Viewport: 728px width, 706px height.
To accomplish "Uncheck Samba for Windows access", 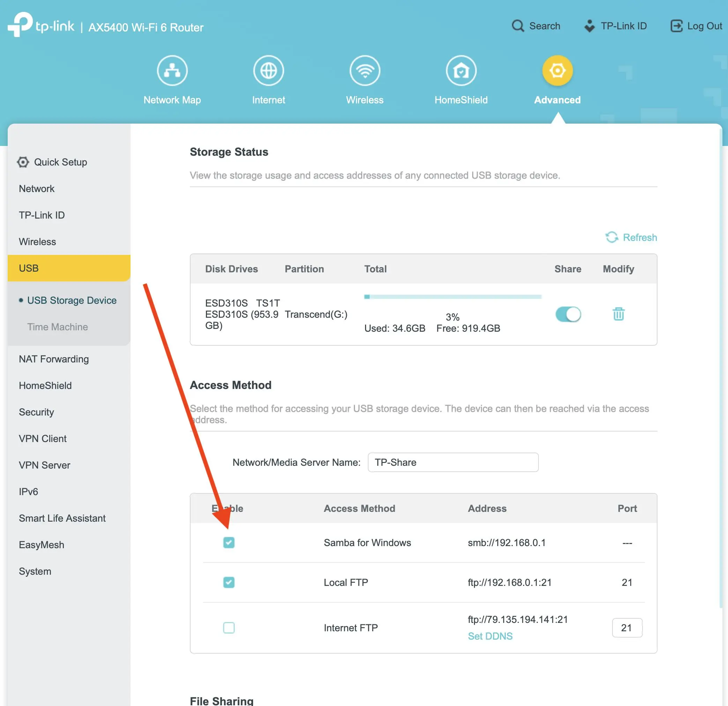I will (229, 543).
